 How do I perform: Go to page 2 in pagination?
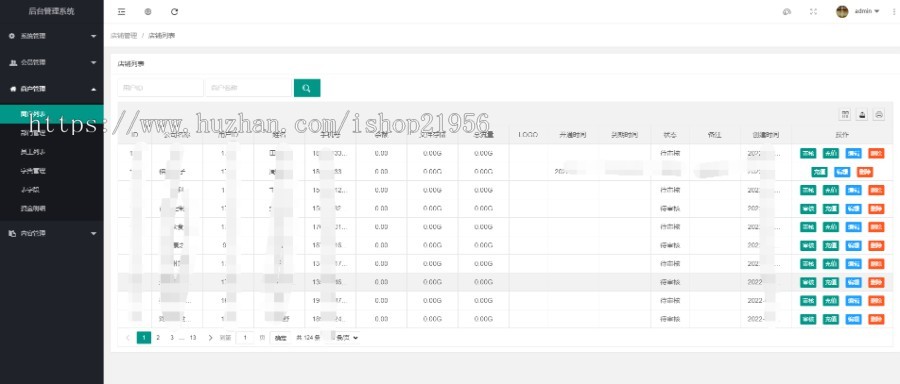coord(158,338)
